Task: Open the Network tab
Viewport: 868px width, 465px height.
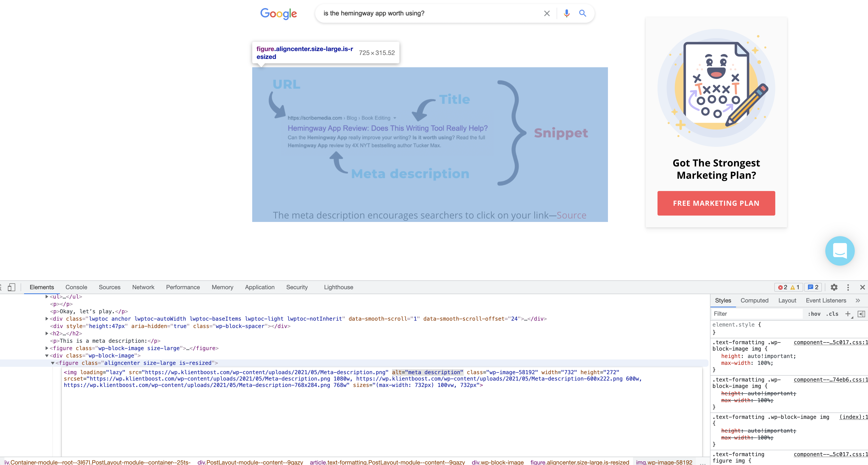Action: click(x=143, y=287)
